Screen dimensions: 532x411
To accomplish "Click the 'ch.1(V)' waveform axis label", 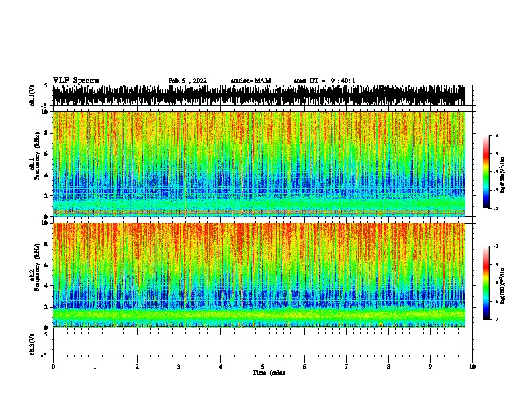I will pos(32,95).
